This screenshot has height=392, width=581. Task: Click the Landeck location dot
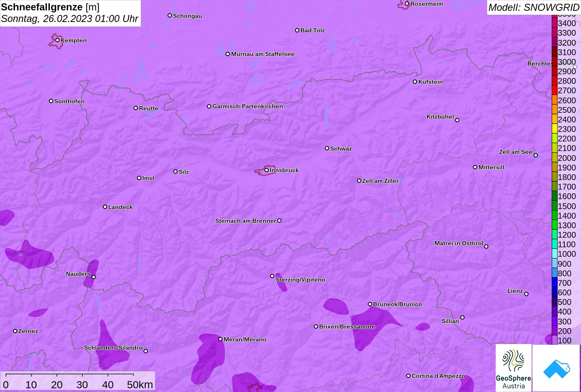pos(105,207)
